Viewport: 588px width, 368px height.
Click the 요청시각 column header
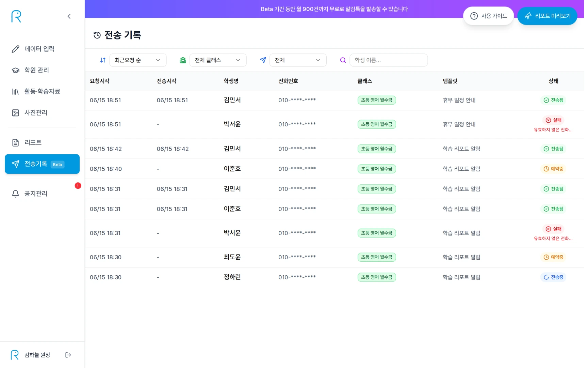click(x=100, y=81)
